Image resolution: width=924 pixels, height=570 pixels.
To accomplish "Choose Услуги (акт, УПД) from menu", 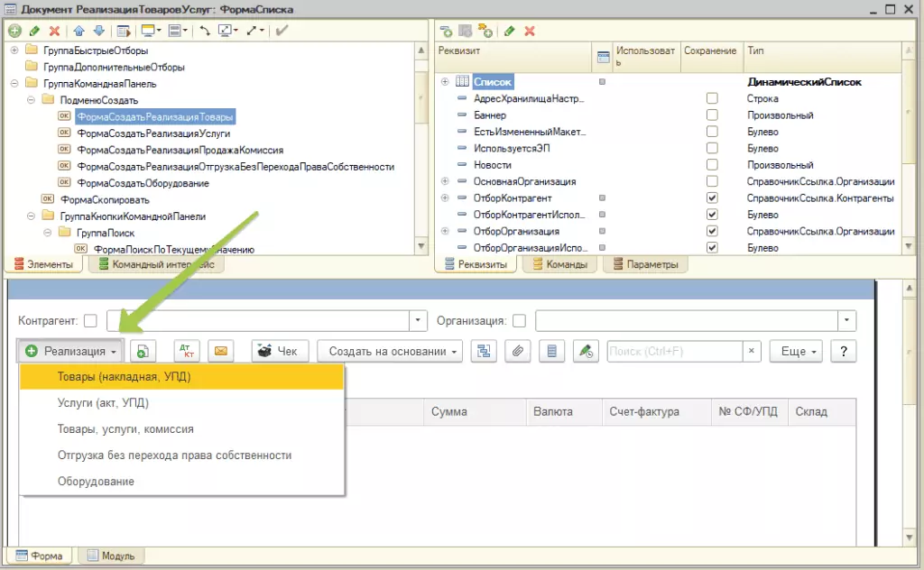I will pos(103,403).
